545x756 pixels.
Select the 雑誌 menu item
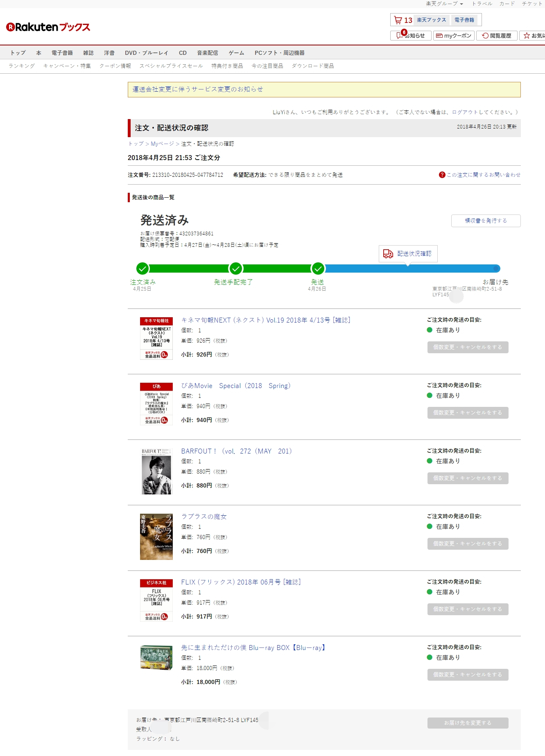point(88,53)
